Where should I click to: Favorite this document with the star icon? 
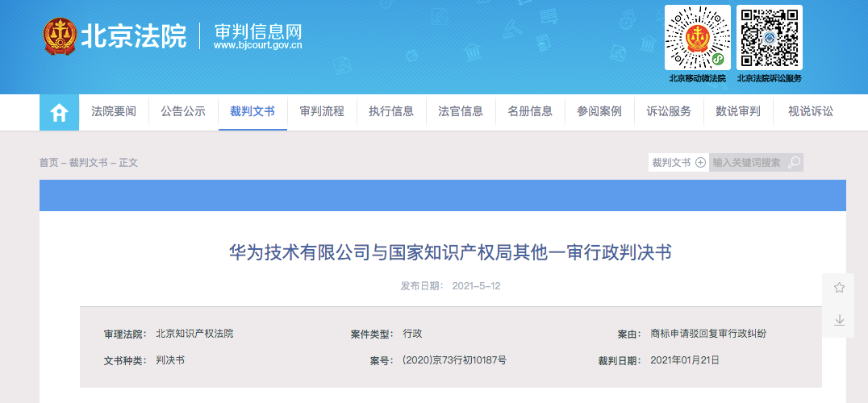pyautogui.click(x=839, y=288)
